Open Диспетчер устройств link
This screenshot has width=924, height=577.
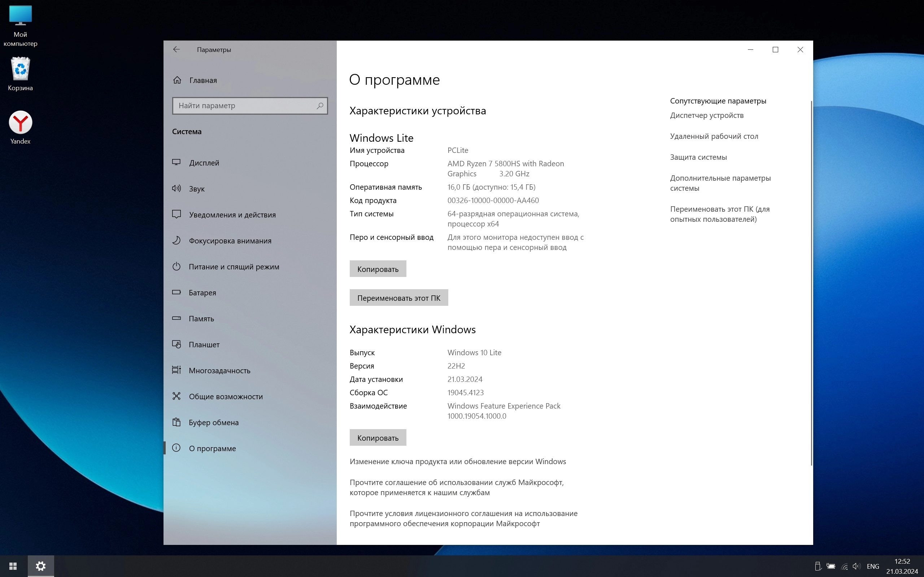pos(706,115)
